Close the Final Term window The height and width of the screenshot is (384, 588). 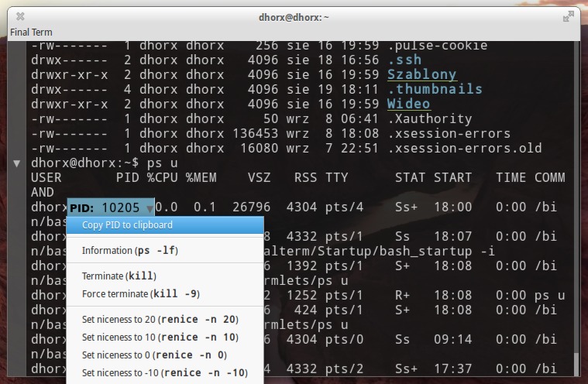point(20,16)
